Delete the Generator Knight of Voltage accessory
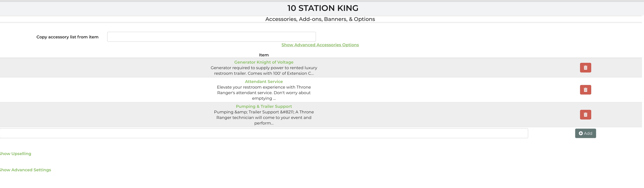Viewport: 644px width, 188px height. [585, 68]
